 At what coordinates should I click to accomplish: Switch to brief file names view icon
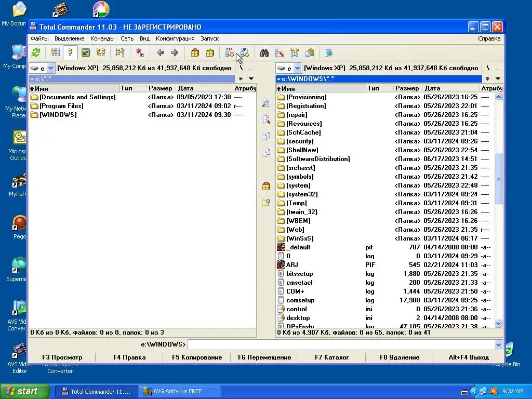[55, 52]
